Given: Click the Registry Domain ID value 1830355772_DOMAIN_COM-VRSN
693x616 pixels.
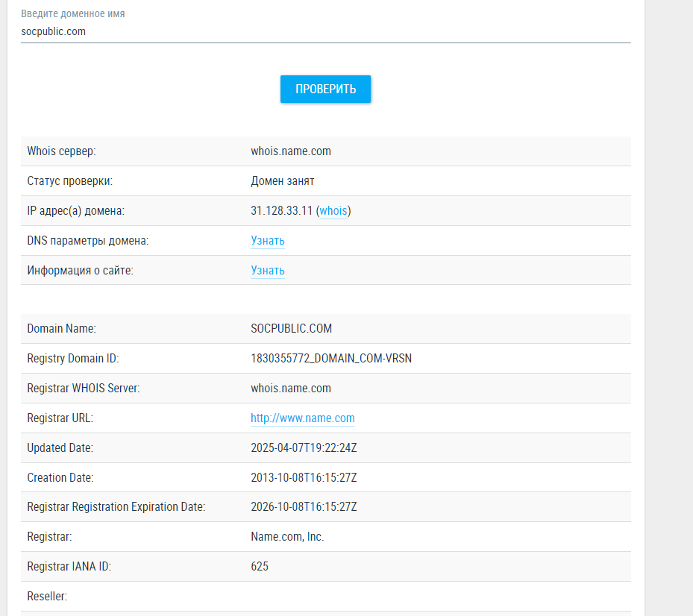Looking at the screenshot, I should click(331, 359).
